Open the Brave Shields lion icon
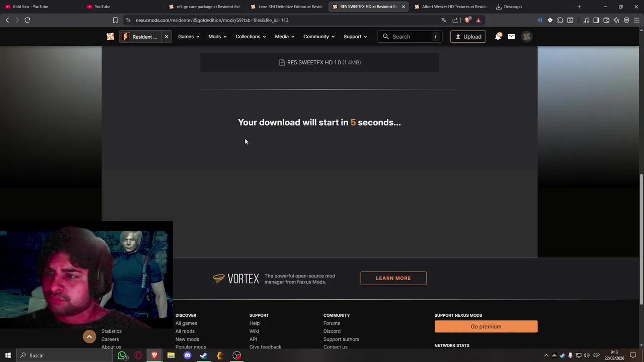 pos(467,20)
